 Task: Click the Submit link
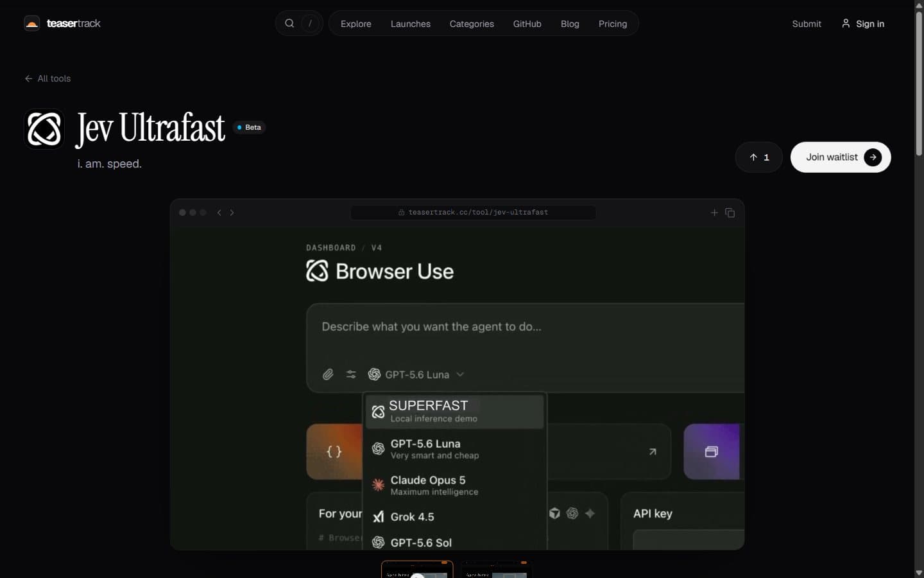pyautogui.click(x=807, y=24)
